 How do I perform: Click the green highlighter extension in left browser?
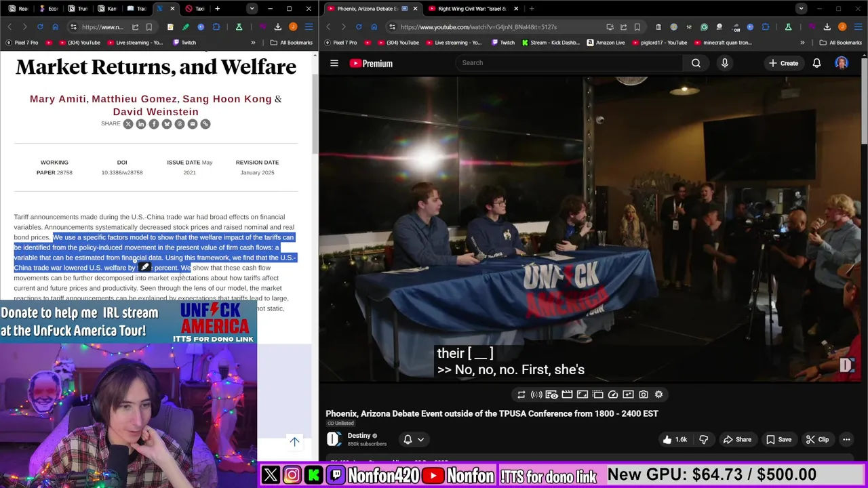tap(185, 27)
